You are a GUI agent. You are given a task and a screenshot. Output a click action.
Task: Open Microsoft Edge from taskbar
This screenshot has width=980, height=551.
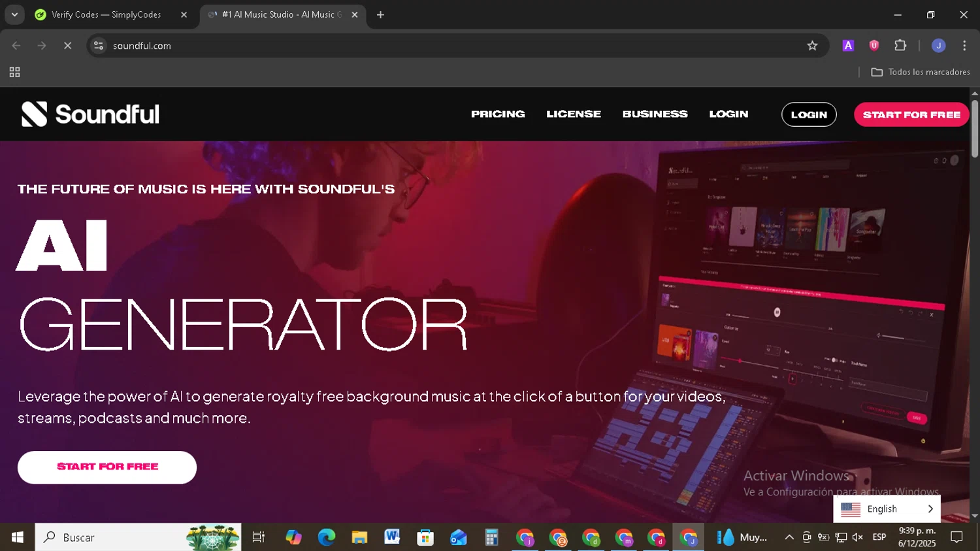[326, 537]
